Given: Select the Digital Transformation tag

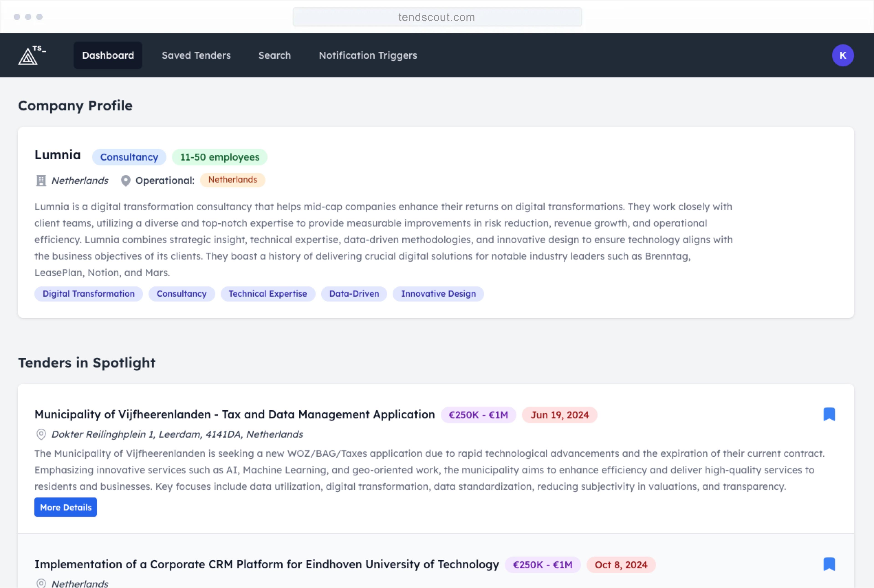Looking at the screenshot, I should pyautogui.click(x=89, y=294).
